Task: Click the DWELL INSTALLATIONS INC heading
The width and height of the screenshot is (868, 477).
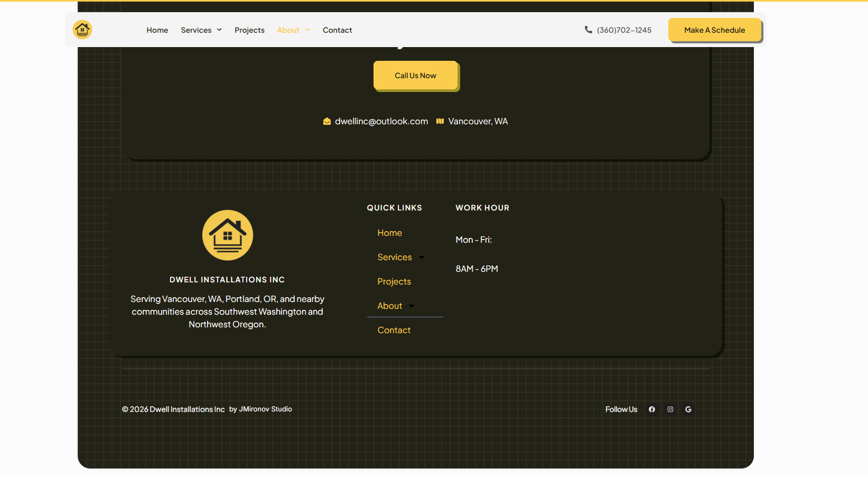Action: tap(227, 280)
